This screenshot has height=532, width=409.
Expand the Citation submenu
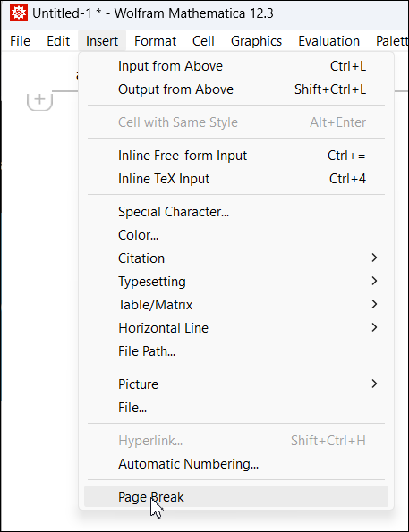[x=236, y=258]
